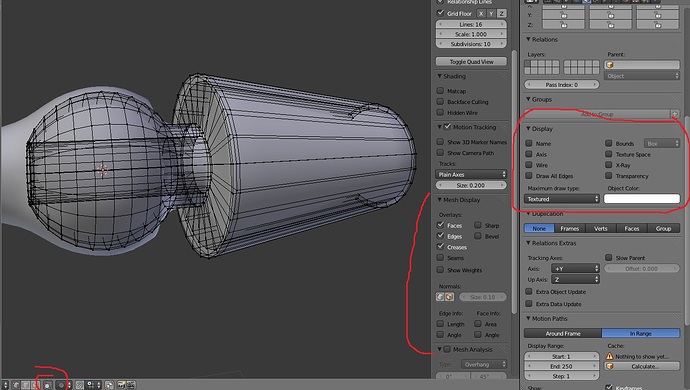Select Frames duplication option
The image size is (690, 390).
[570, 228]
